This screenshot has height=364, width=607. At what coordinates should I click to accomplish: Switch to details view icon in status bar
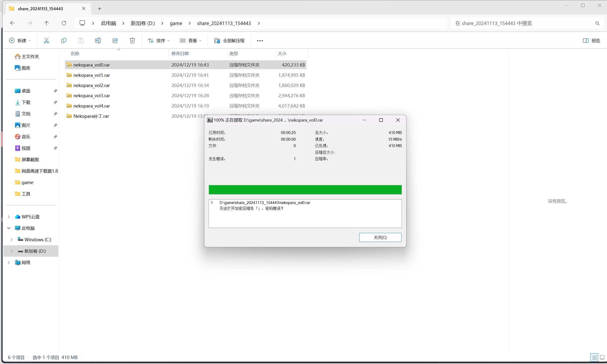(594, 357)
